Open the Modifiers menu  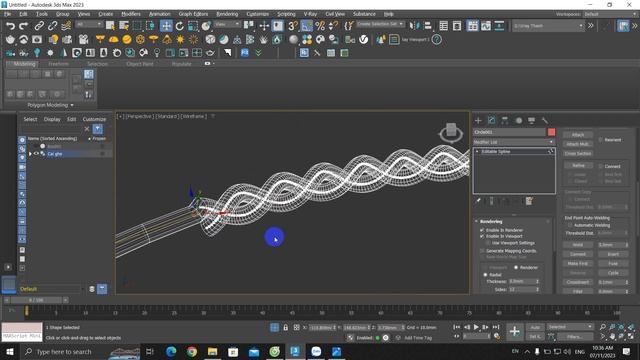[x=131, y=14]
